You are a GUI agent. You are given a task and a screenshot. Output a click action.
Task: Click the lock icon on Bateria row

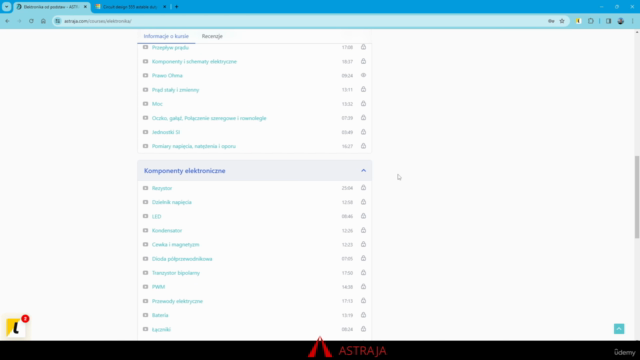tap(363, 315)
